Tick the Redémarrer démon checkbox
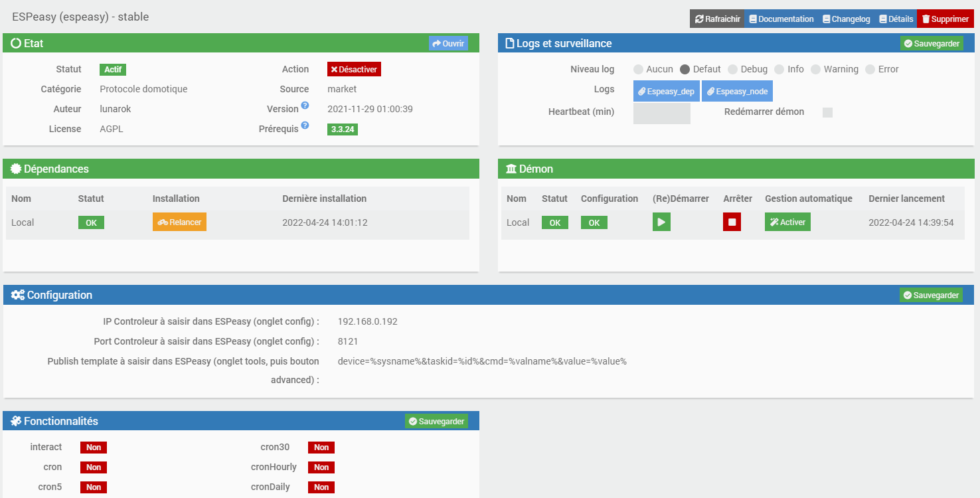The image size is (980, 498). 827,112
